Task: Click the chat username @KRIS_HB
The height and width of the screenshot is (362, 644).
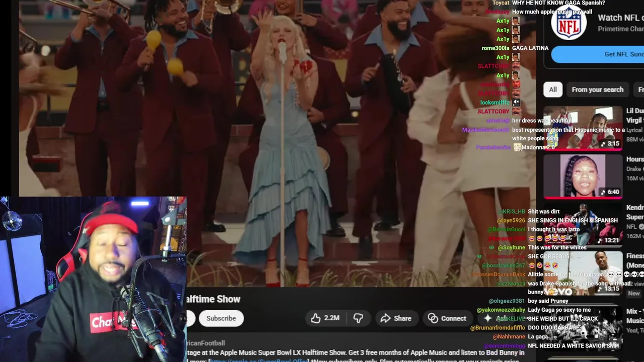Action: [512, 212]
